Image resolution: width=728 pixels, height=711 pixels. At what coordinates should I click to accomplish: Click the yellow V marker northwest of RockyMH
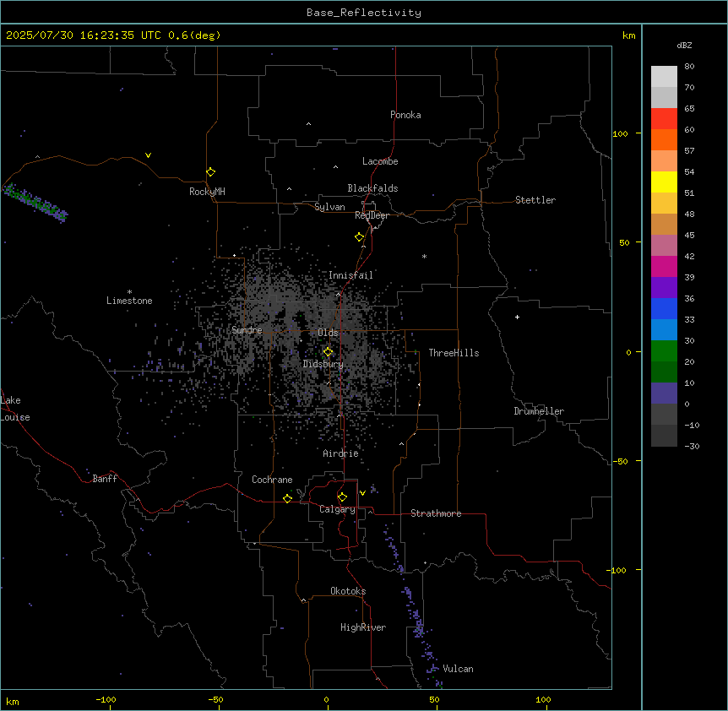point(148,155)
